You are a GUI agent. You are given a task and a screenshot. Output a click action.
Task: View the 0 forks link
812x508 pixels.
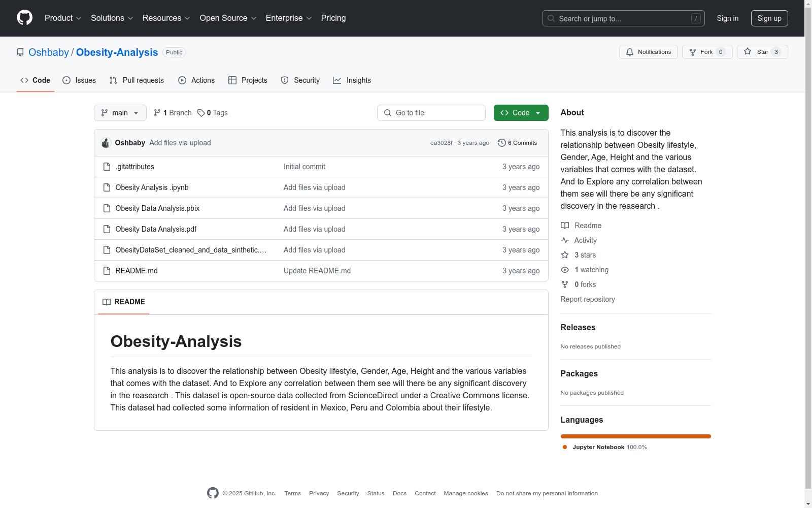click(579, 284)
